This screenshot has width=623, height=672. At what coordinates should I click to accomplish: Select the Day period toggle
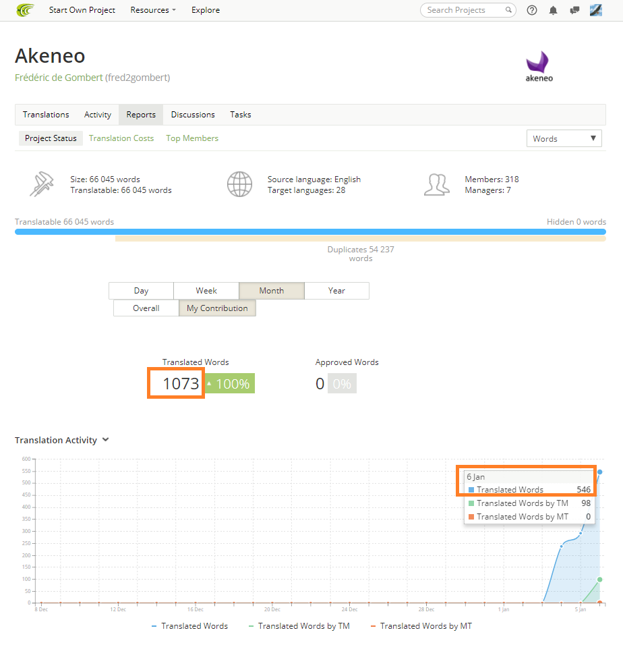coord(141,291)
